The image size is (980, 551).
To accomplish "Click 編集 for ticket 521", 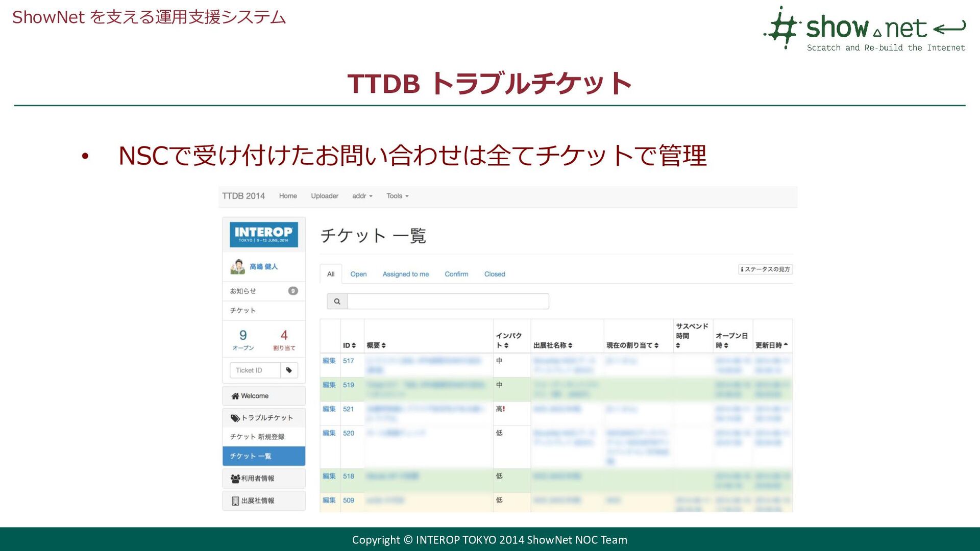I will click(329, 409).
